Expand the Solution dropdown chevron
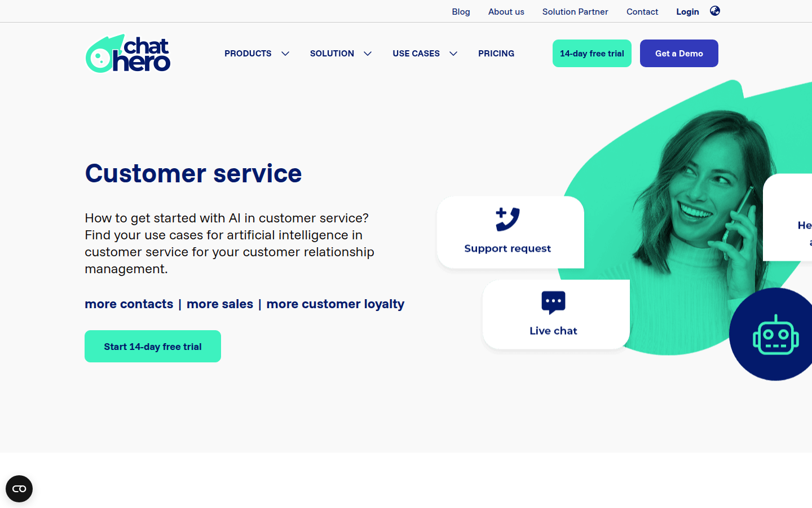The image size is (812, 508). click(368, 54)
